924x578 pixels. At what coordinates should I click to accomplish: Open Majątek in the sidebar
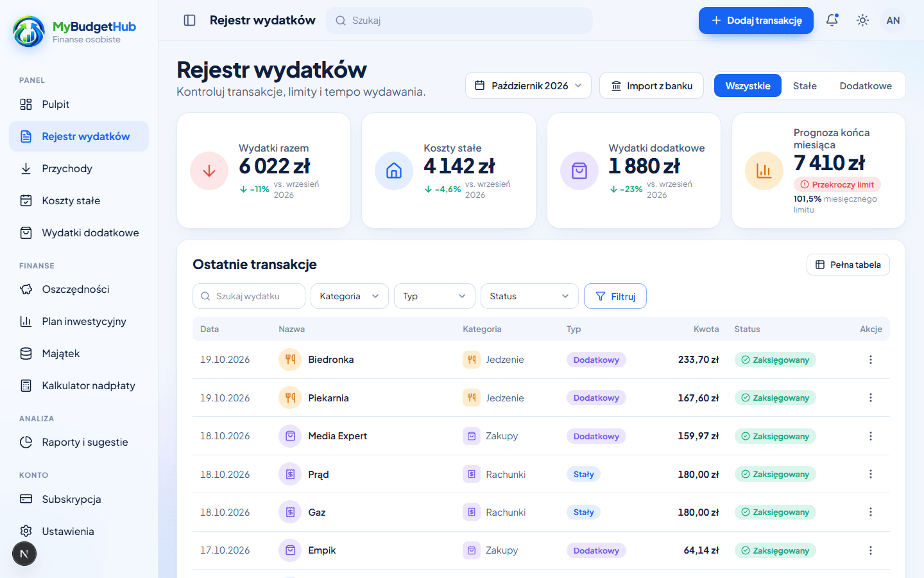coord(79,353)
